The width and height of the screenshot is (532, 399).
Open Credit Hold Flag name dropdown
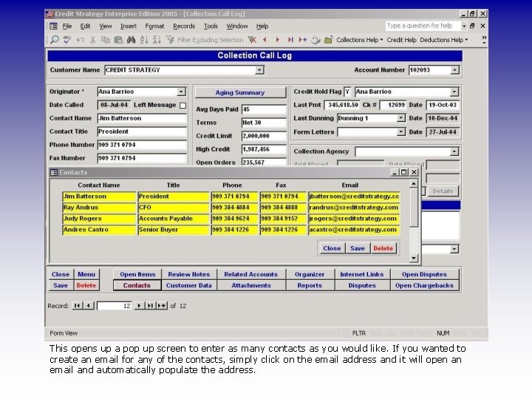point(454,92)
